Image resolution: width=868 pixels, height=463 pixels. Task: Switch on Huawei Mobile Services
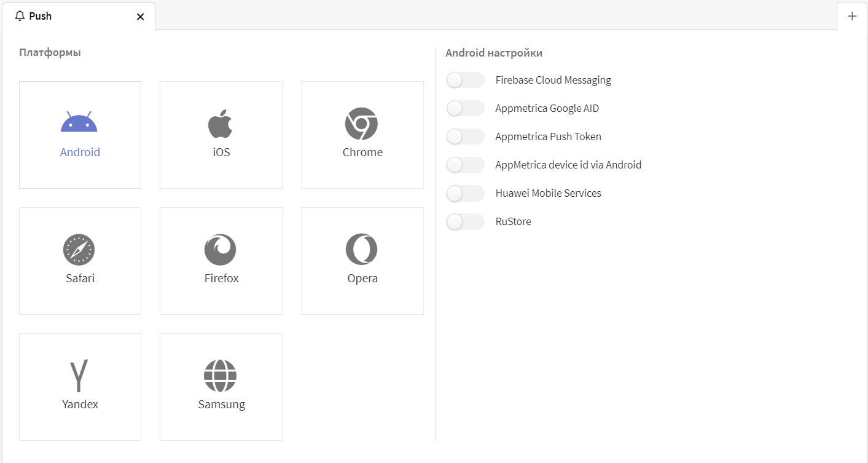[465, 193]
